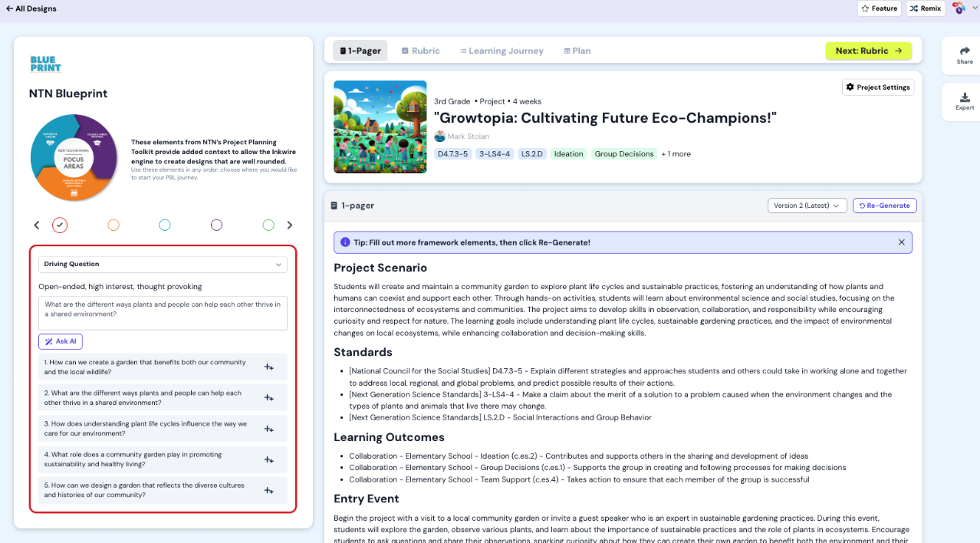Click the Share arrow icon
980x543 pixels.
965,51
